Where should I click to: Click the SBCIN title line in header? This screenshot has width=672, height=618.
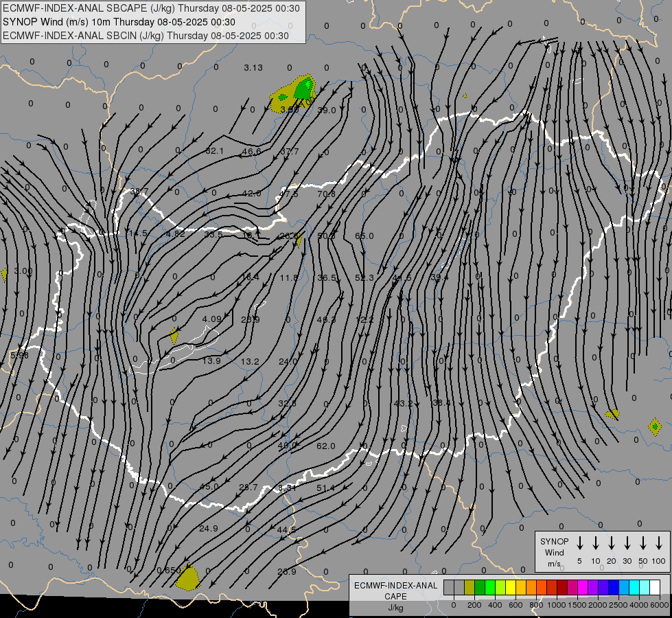(146, 36)
